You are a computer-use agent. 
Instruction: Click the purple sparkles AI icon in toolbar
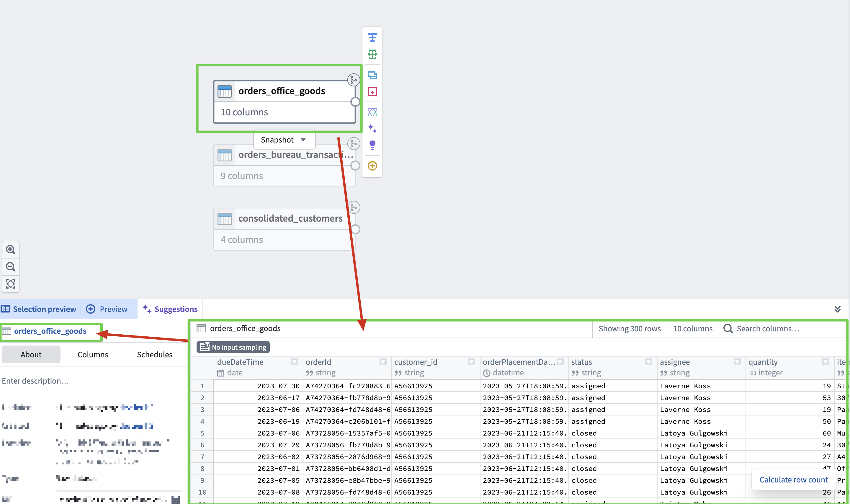[x=372, y=129]
